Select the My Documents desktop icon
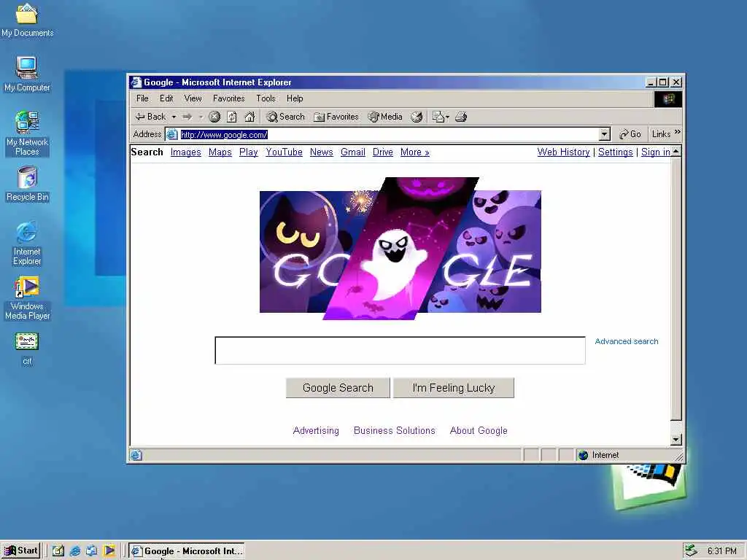This screenshot has height=560, width=747. click(27, 20)
